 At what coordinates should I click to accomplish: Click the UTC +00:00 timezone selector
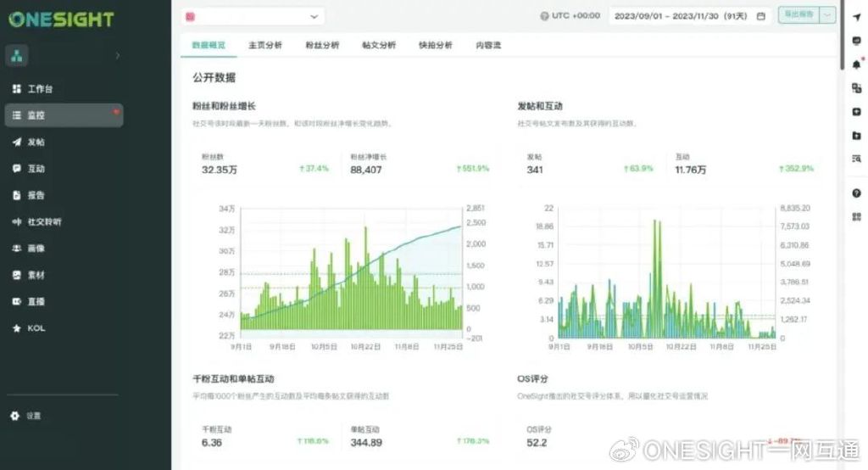click(x=569, y=16)
